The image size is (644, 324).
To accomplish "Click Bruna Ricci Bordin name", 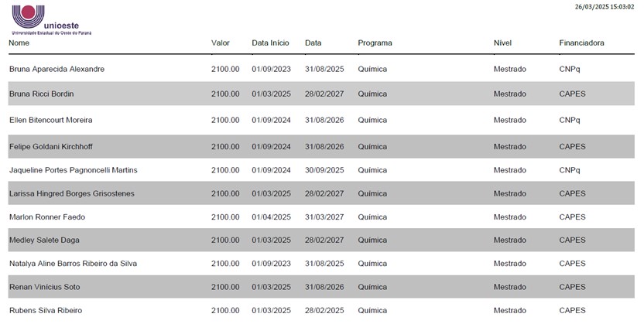I will (42, 94).
